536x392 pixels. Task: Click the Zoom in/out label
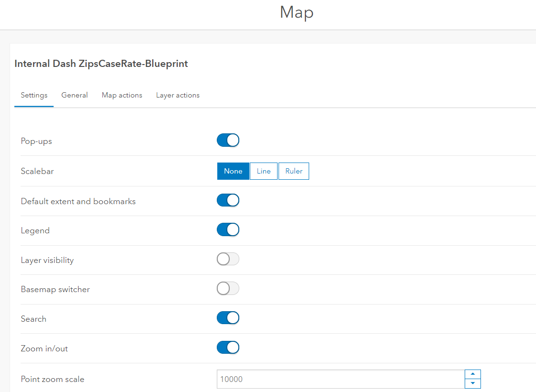click(44, 348)
